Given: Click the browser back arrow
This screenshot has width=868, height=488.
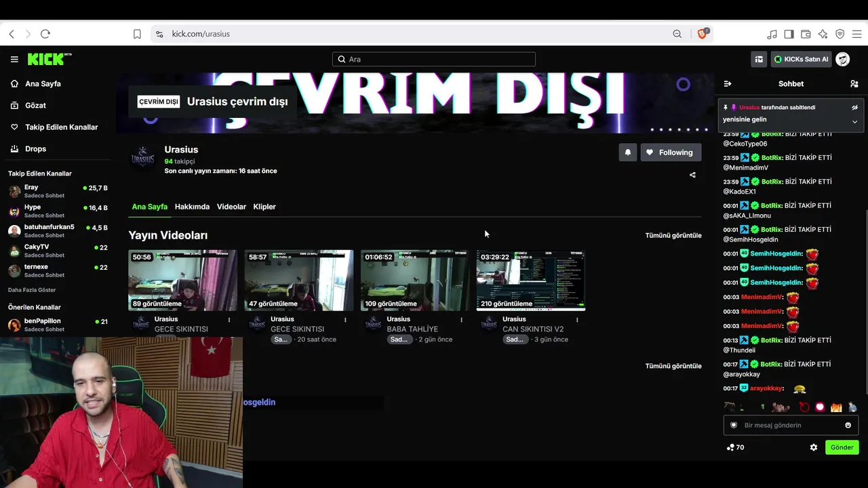Looking at the screenshot, I should click(x=12, y=34).
